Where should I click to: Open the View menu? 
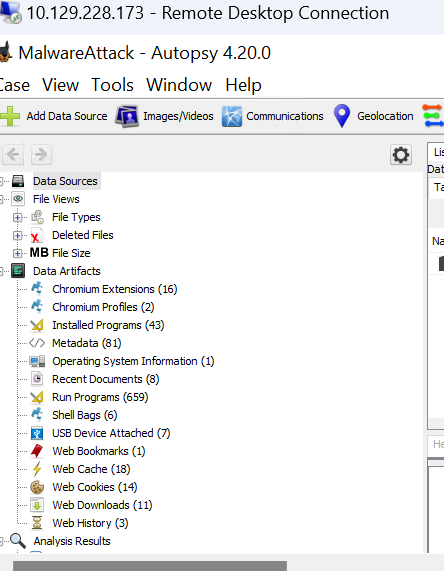[x=60, y=85]
